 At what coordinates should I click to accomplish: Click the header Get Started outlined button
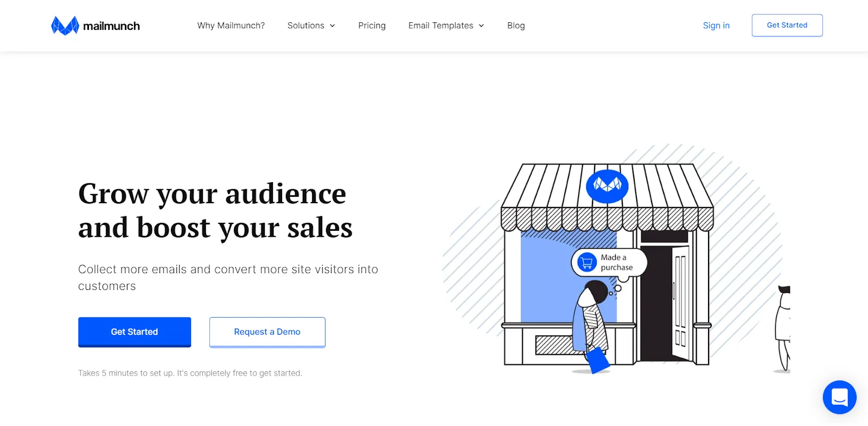pyautogui.click(x=787, y=25)
